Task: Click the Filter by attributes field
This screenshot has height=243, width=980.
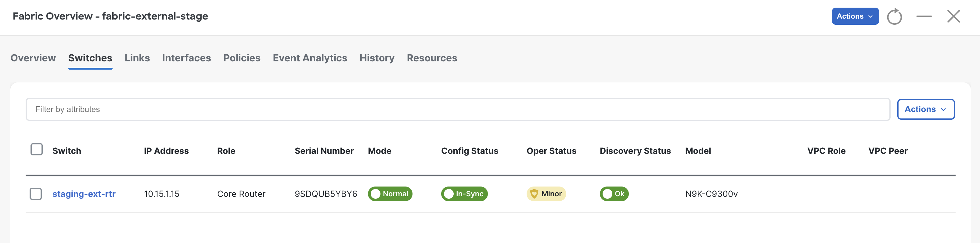Action: (x=458, y=109)
